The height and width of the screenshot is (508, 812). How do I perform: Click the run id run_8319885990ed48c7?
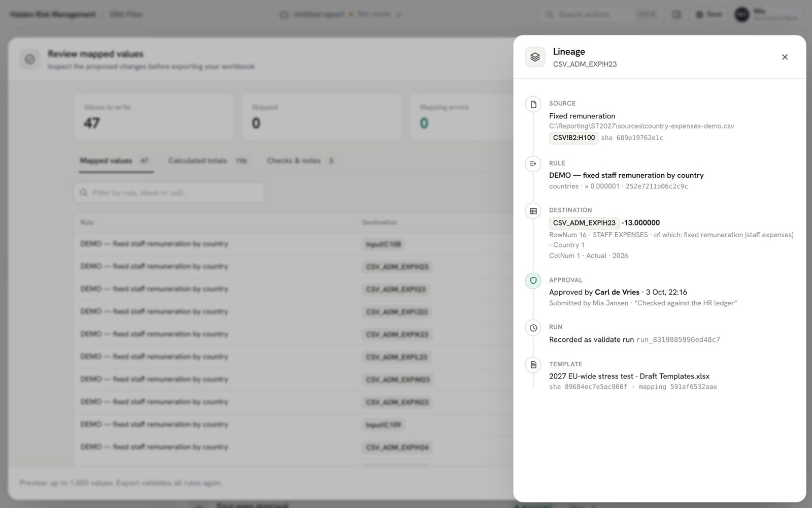678,340
